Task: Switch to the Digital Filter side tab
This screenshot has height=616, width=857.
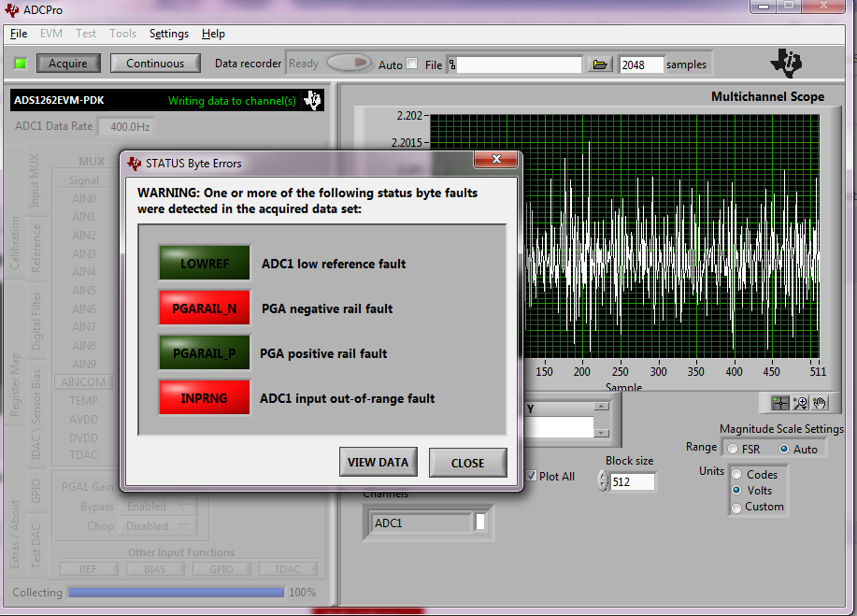Action: click(x=36, y=321)
